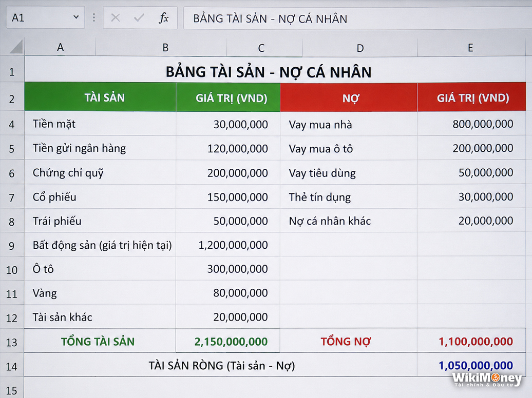
Task: Select row 4 header
Action: click(12, 124)
